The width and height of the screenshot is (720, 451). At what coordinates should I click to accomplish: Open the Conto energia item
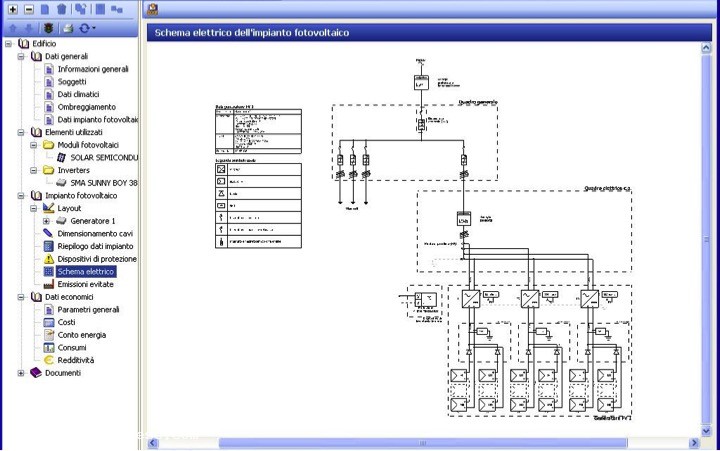(81, 335)
